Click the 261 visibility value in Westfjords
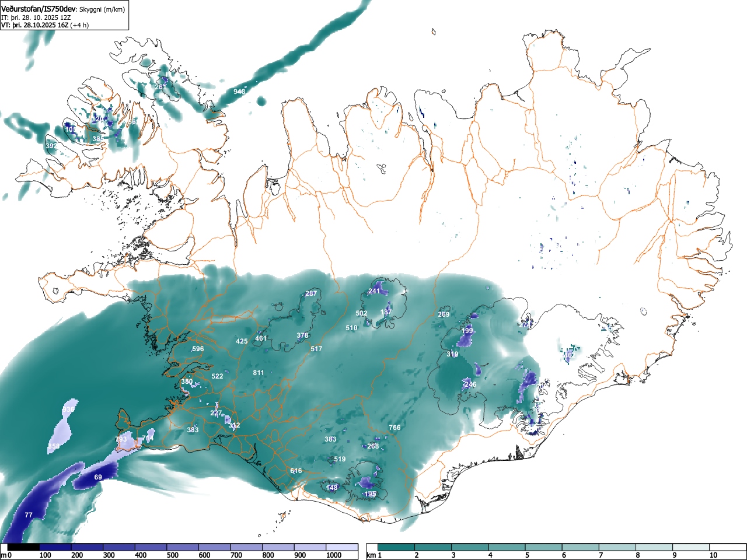747x560 pixels. (160, 87)
